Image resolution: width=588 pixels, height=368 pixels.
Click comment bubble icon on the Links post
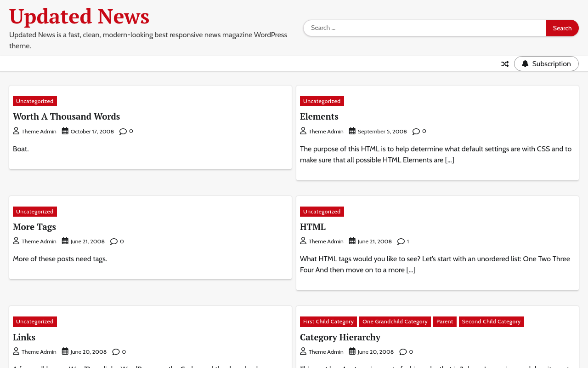(x=116, y=351)
